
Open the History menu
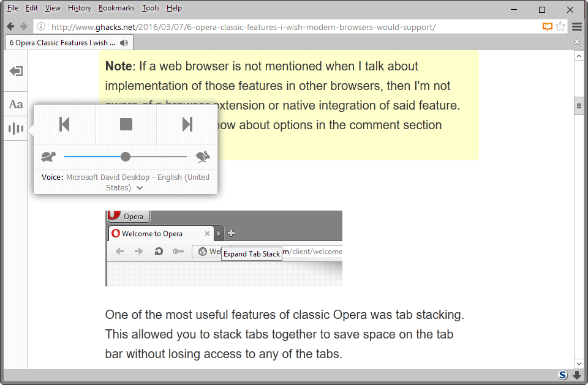pos(80,8)
